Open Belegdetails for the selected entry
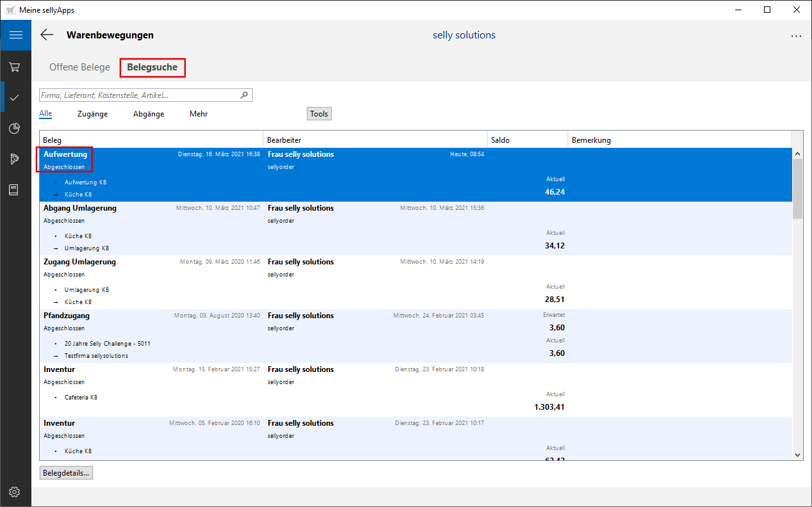Screen dimensions: 812x507 point(67,473)
